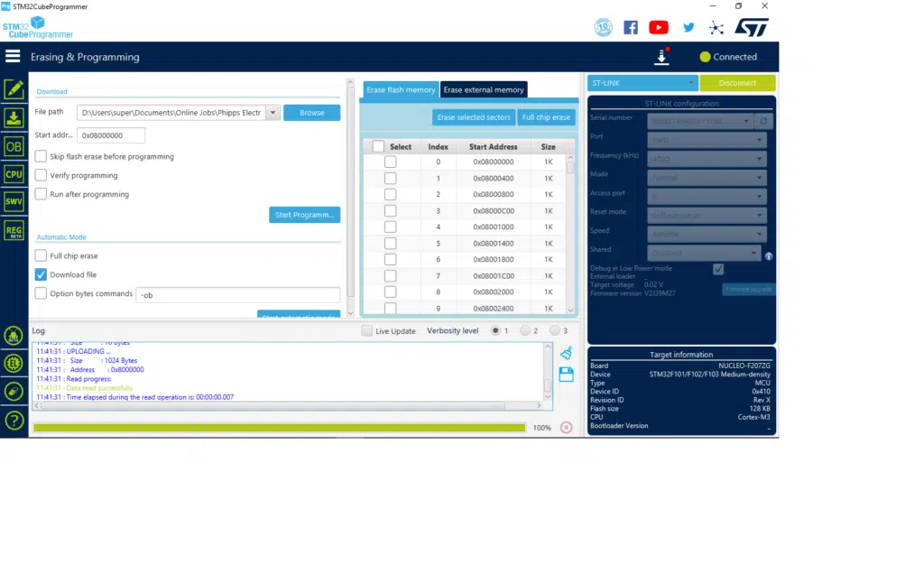Open the Mode dropdown

[x=707, y=177]
